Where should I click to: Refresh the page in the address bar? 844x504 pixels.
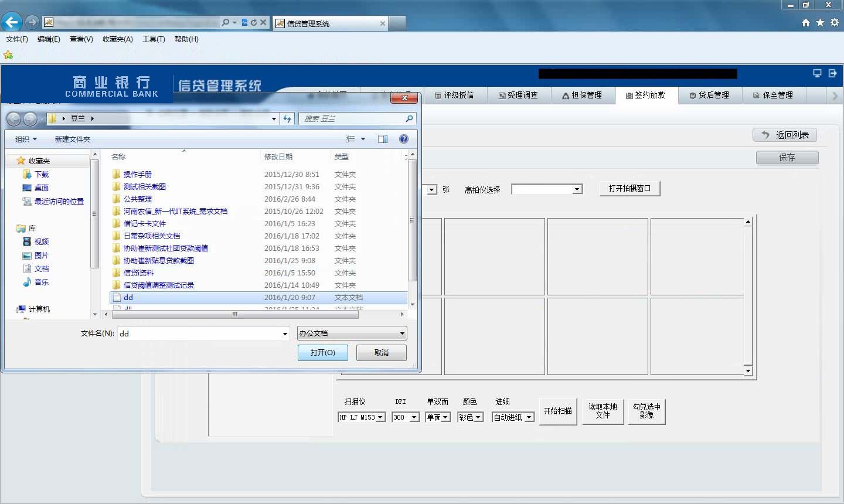pyautogui.click(x=254, y=22)
